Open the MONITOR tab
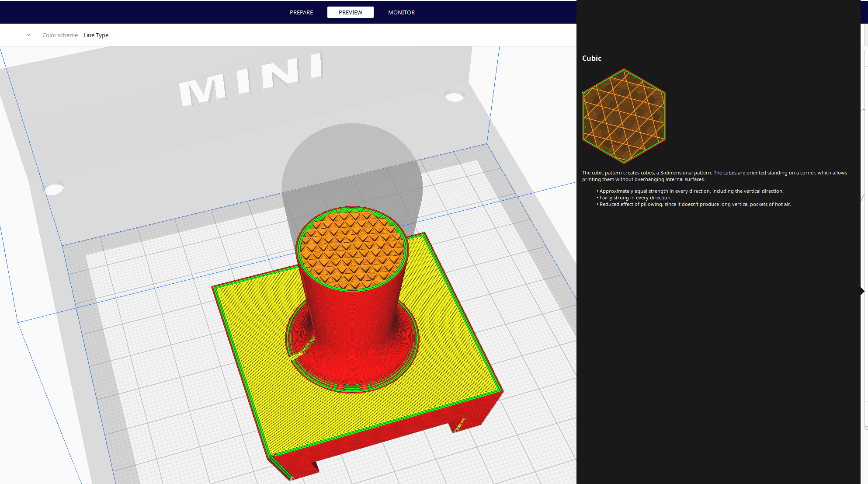The image size is (868, 484). (401, 12)
